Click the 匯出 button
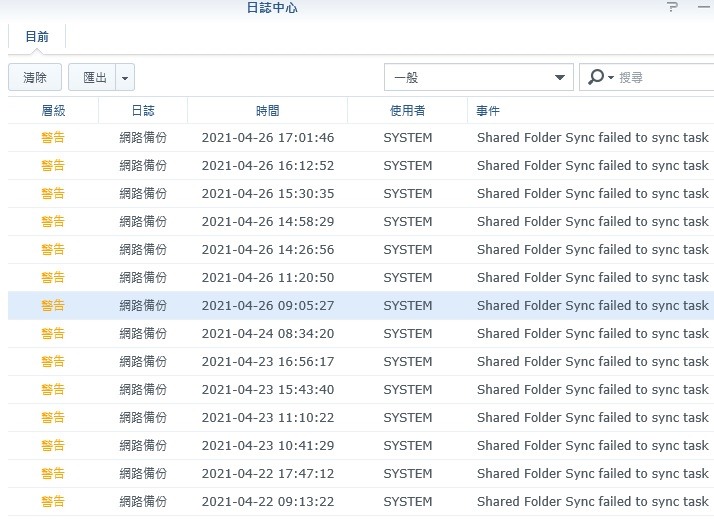The width and height of the screenshot is (714, 521). tap(92, 77)
